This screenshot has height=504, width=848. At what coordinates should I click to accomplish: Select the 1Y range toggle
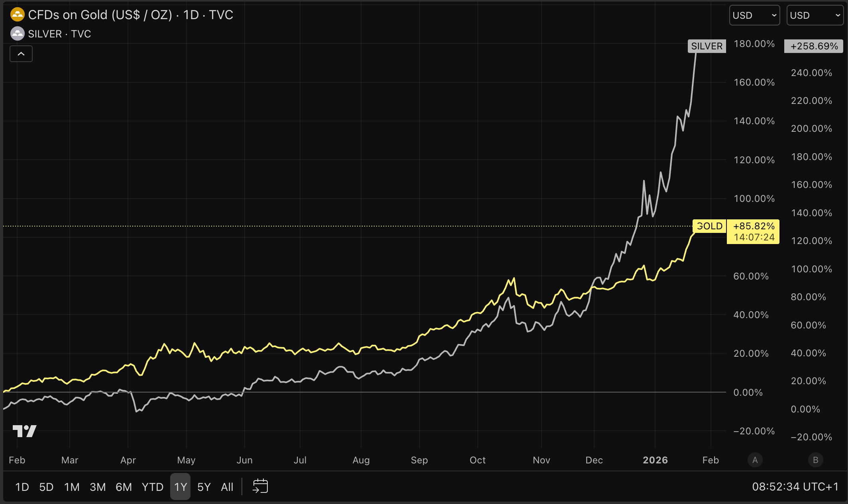pyautogui.click(x=181, y=487)
